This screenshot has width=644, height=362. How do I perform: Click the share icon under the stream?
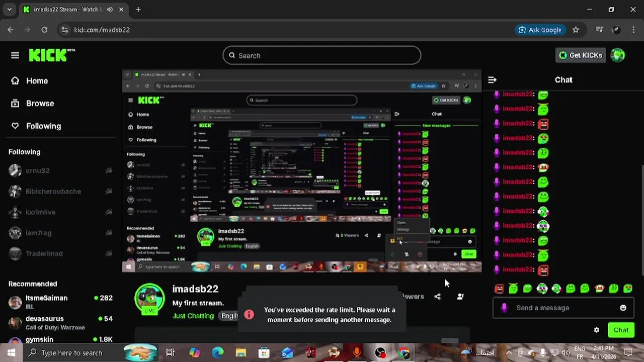click(437, 297)
